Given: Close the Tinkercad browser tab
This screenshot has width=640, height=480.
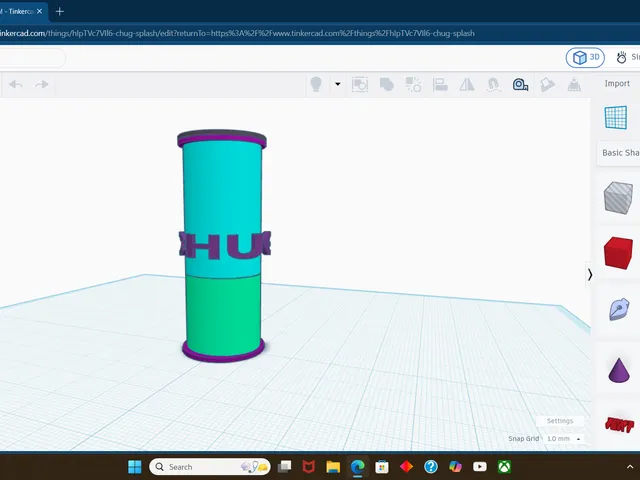Looking at the screenshot, I should tap(39, 11).
